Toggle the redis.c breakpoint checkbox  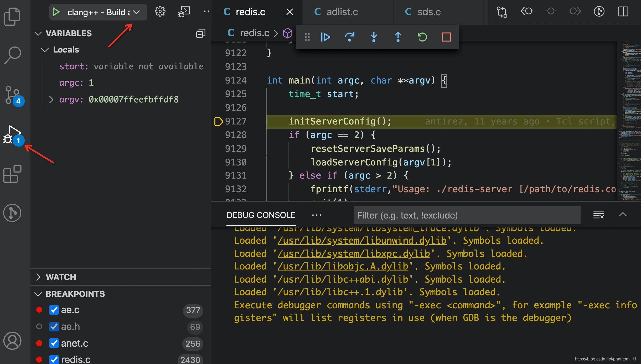[x=54, y=360]
